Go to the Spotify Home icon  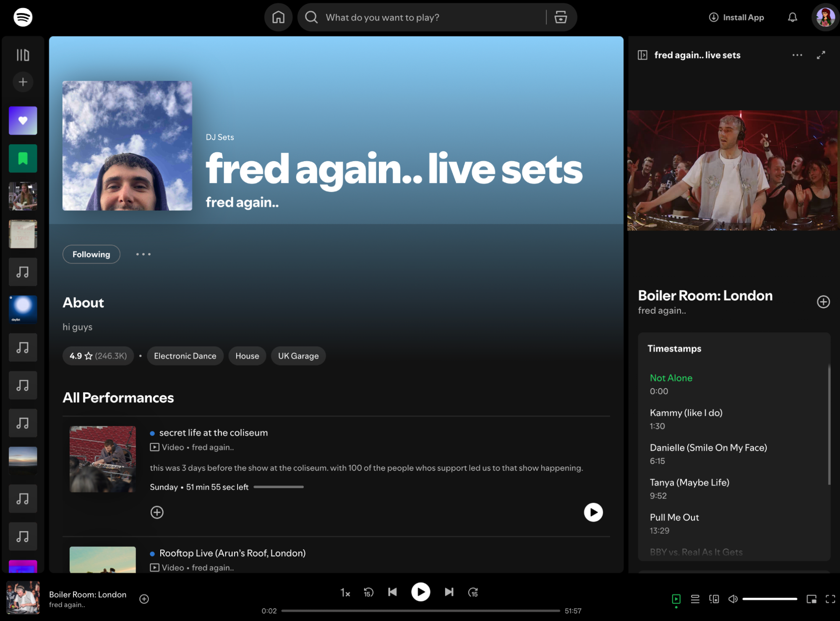coord(278,17)
